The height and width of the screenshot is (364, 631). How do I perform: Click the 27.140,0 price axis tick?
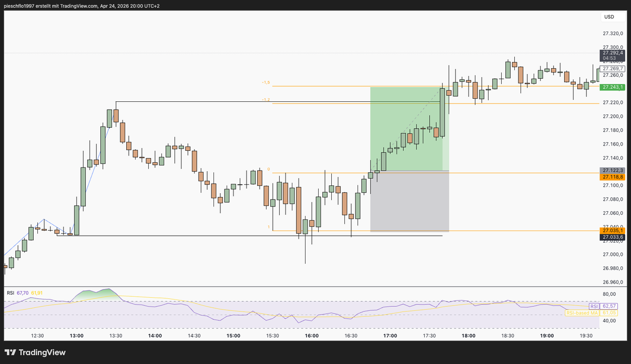coord(613,158)
